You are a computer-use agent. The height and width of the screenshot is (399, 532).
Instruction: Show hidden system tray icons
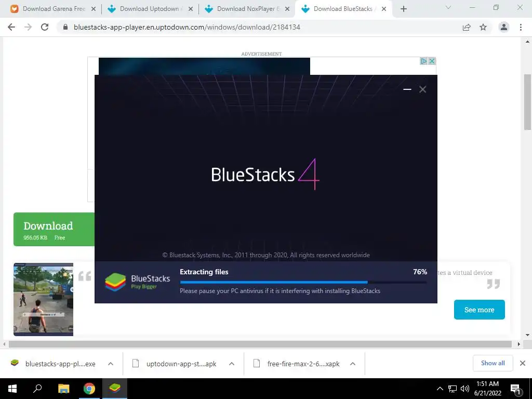click(440, 389)
